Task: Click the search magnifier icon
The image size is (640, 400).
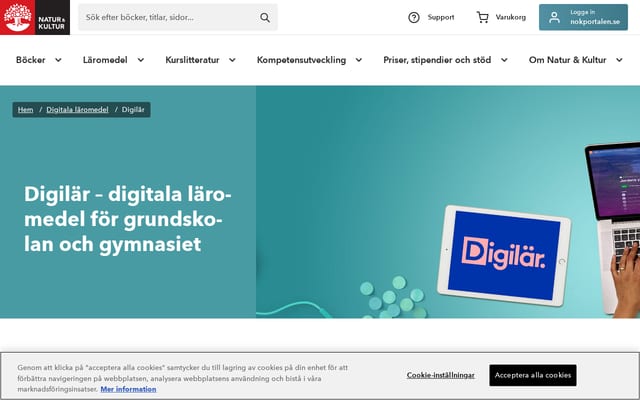Action: [265, 18]
